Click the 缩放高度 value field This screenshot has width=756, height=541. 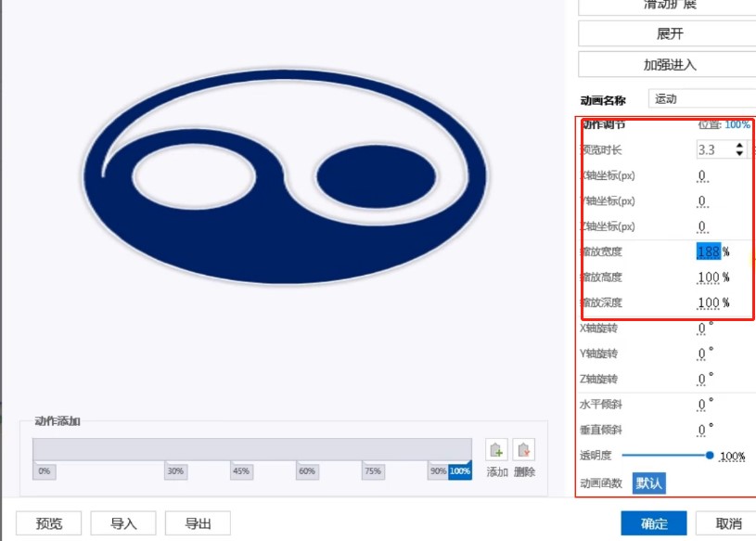click(710, 277)
